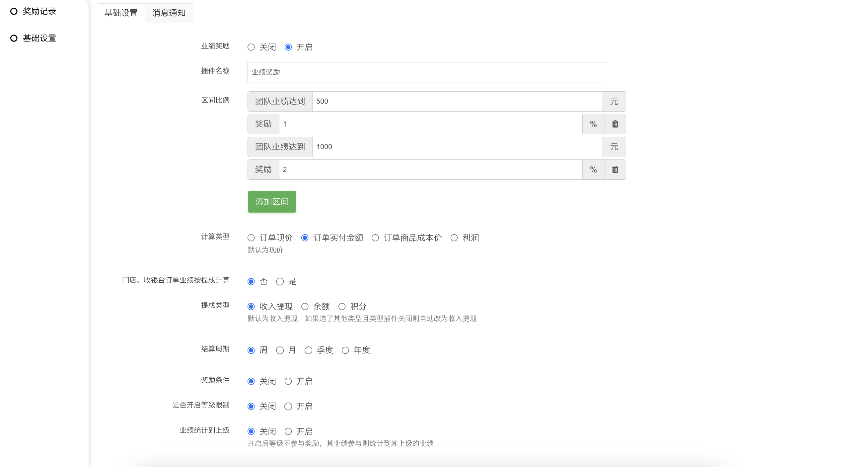Enable 奖励条件 with 开启

click(x=288, y=381)
